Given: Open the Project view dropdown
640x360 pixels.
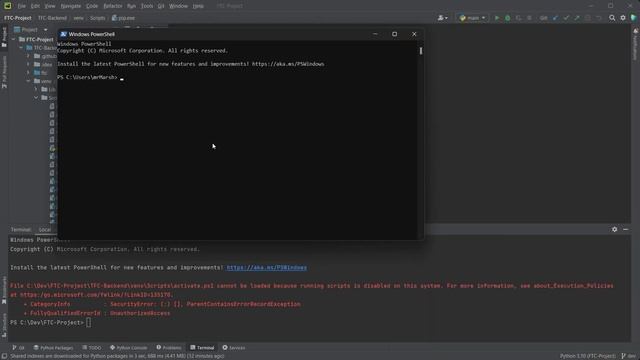Looking at the screenshot, I should coord(31,30).
